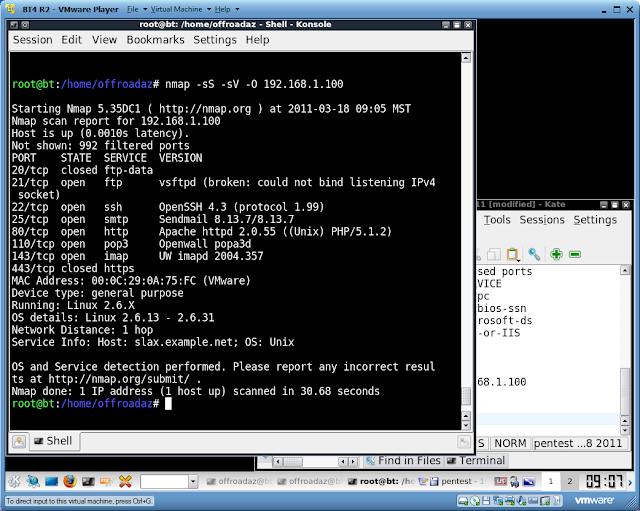This screenshot has width=640, height=511.
Task: Select the Shell tab in Konsole
Action: tap(54, 441)
